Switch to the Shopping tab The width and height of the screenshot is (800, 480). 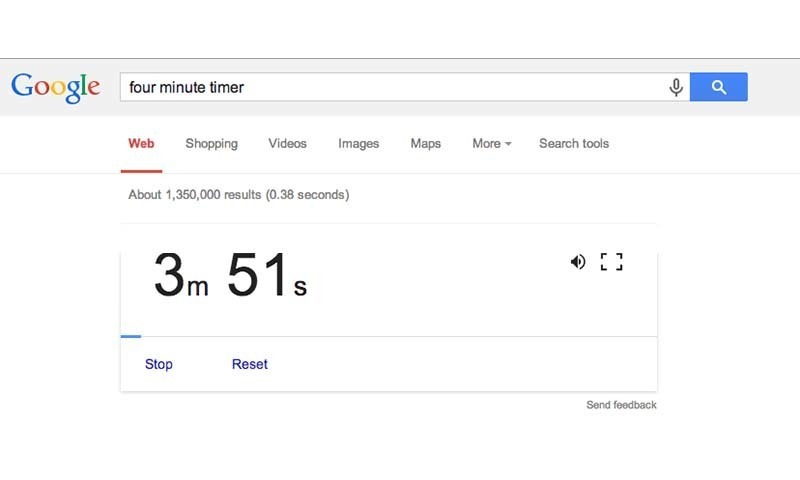click(211, 144)
